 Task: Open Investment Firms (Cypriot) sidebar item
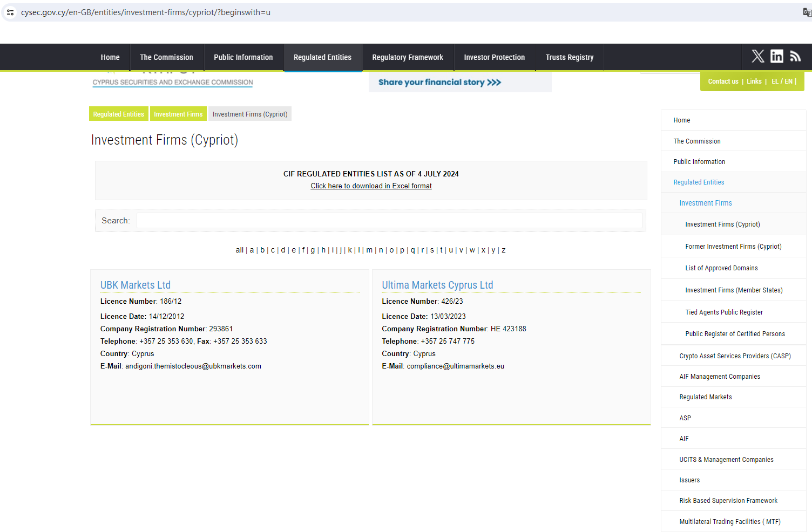tap(734, 224)
